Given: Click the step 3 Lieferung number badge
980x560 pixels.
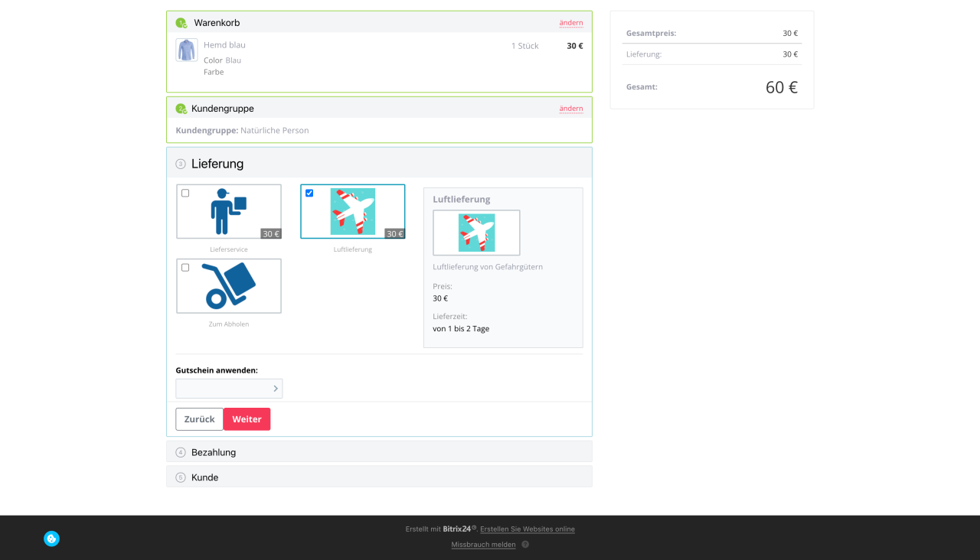Looking at the screenshot, I should pos(181,164).
